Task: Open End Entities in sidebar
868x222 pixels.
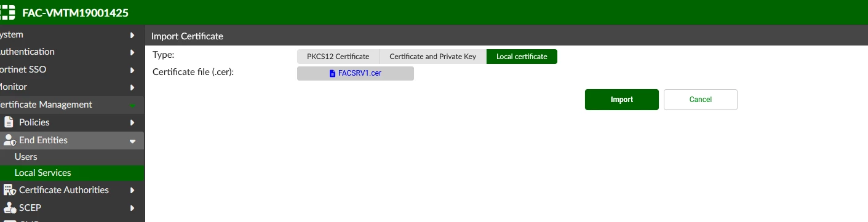Action: [72, 140]
